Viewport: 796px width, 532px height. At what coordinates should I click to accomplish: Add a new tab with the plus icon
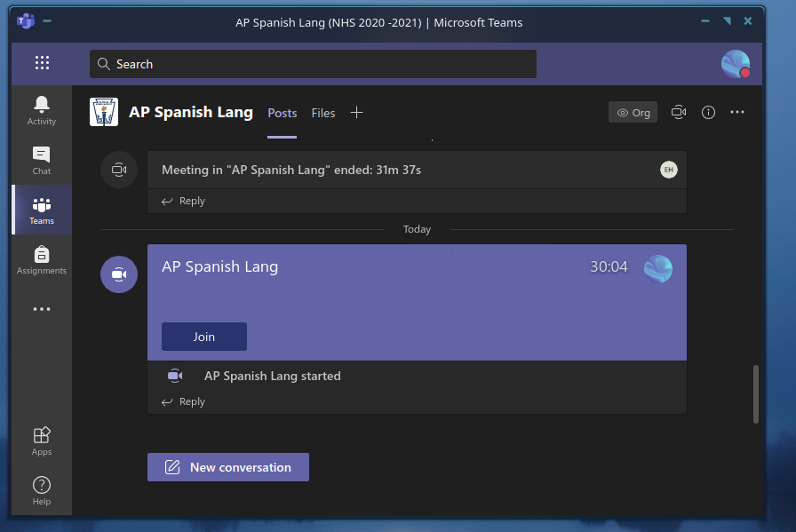[x=357, y=113]
